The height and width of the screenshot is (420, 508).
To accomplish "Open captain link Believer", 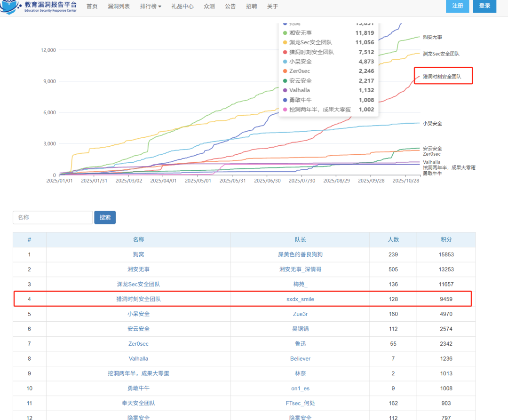I will tap(300, 359).
